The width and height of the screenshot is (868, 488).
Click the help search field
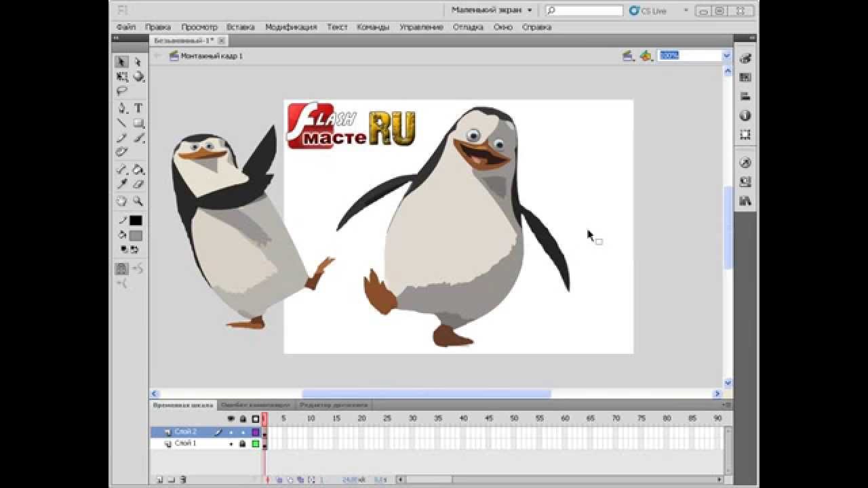(x=585, y=10)
